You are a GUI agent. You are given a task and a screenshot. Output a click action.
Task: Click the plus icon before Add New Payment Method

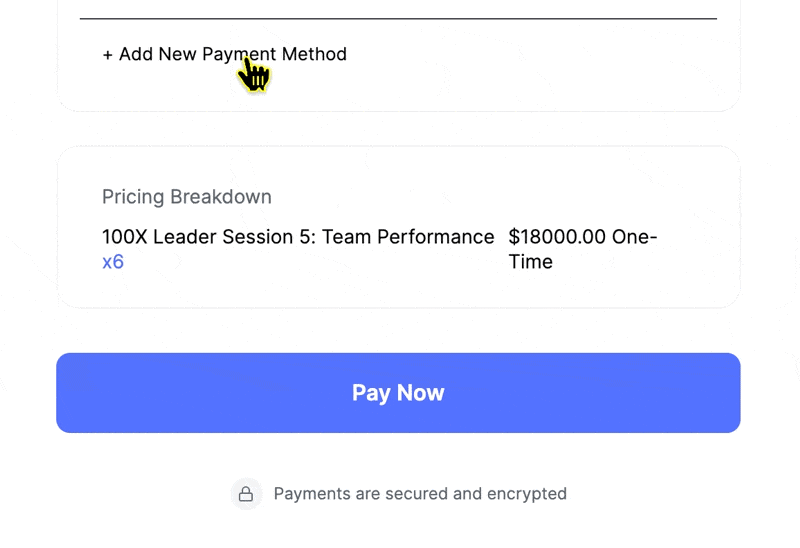pyautogui.click(x=107, y=55)
